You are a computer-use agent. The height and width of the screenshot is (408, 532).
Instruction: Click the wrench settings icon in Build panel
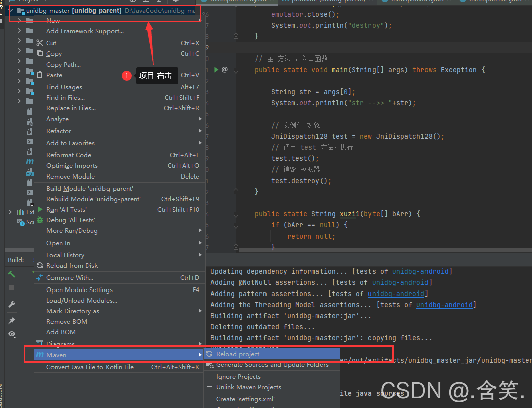tap(12, 304)
